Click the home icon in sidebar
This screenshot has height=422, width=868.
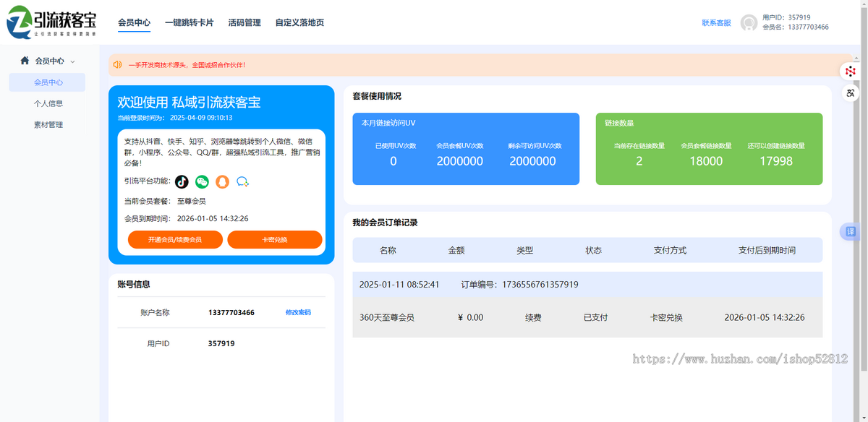25,61
